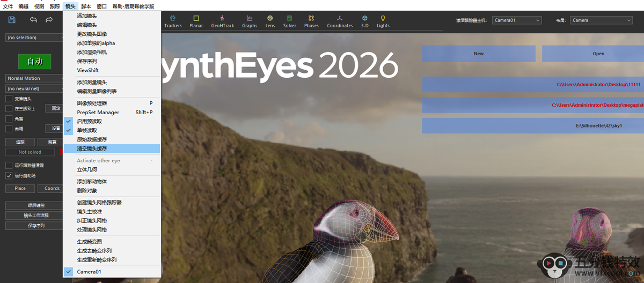Enable the 变焦镜头 checkbox

coord(9,99)
